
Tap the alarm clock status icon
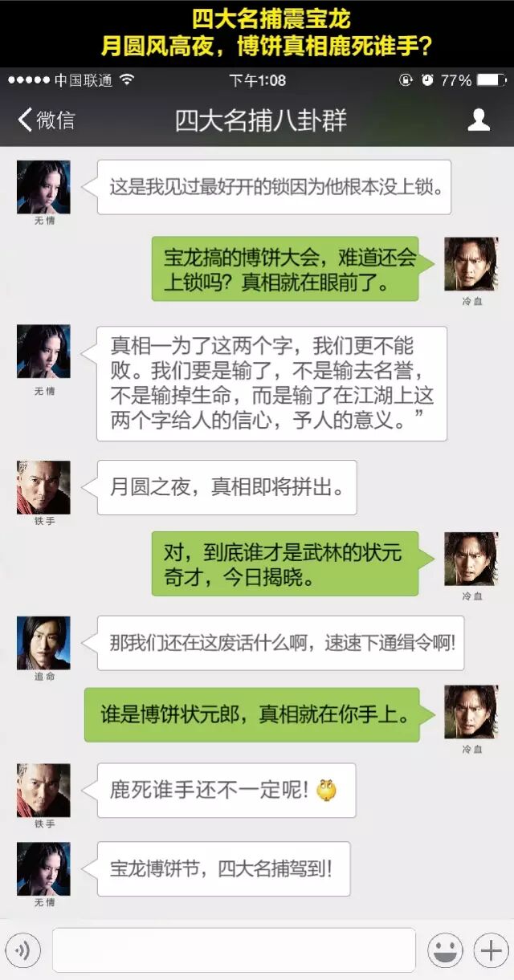(x=427, y=80)
